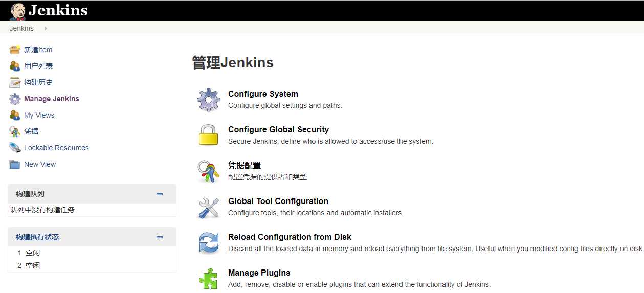Click the 凭据 keys icon in sidebar

[15, 131]
